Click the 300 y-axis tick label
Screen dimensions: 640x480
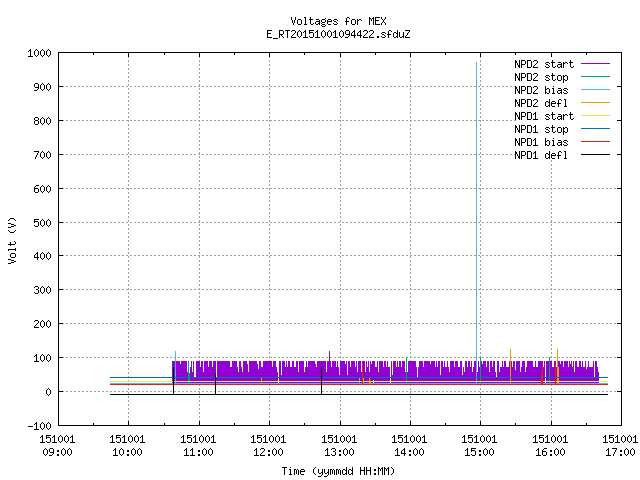click(42, 290)
